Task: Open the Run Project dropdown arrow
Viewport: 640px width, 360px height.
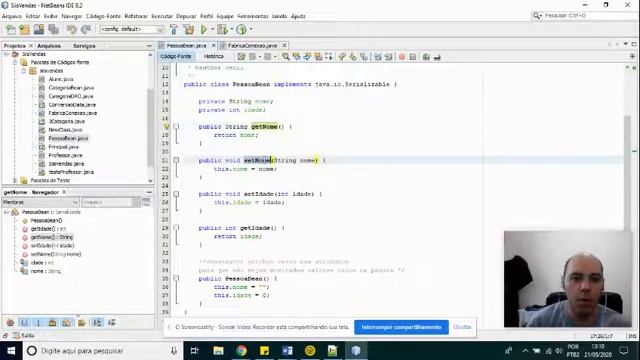Action: (212, 29)
